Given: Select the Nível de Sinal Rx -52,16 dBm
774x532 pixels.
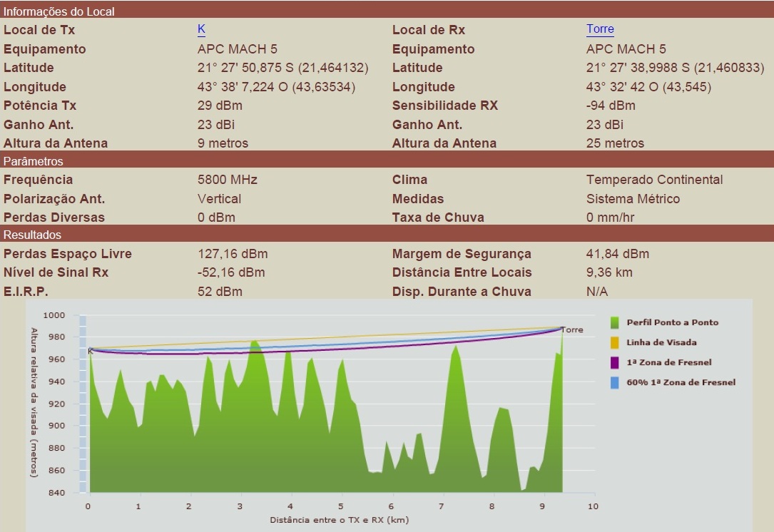Looking at the screenshot, I should [x=231, y=272].
